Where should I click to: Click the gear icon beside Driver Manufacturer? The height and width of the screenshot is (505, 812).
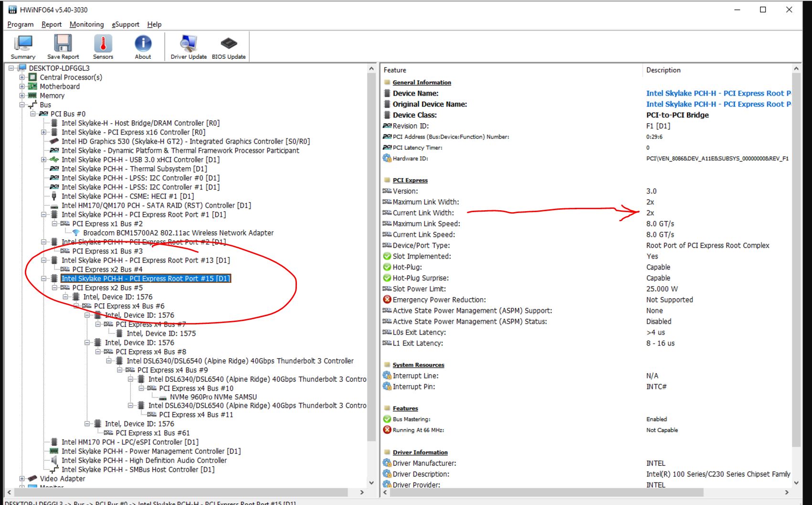pos(387,463)
